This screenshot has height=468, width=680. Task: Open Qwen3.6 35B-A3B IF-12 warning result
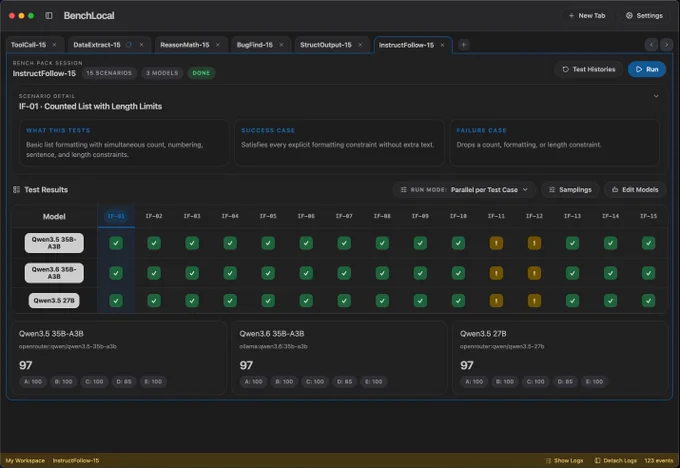[534, 273]
